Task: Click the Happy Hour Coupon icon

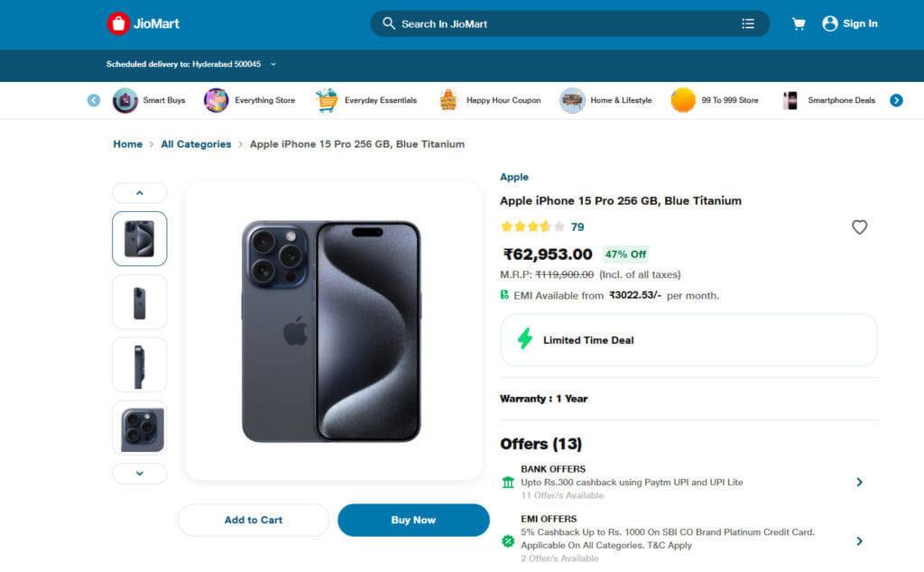Action: [448, 100]
